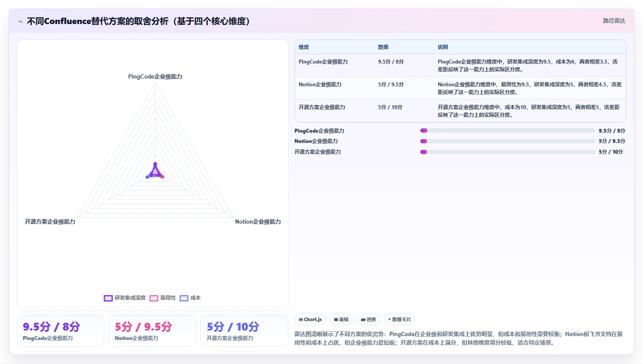Screen dimensions: 643x364
Task: Open the 9.5分 / 8分 data card
Action: click(x=61, y=331)
